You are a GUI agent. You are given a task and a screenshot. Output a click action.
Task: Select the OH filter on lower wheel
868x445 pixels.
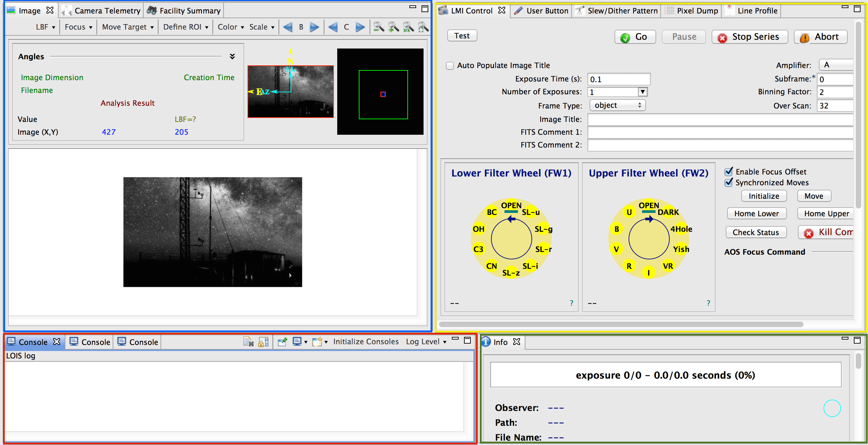tap(479, 229)
